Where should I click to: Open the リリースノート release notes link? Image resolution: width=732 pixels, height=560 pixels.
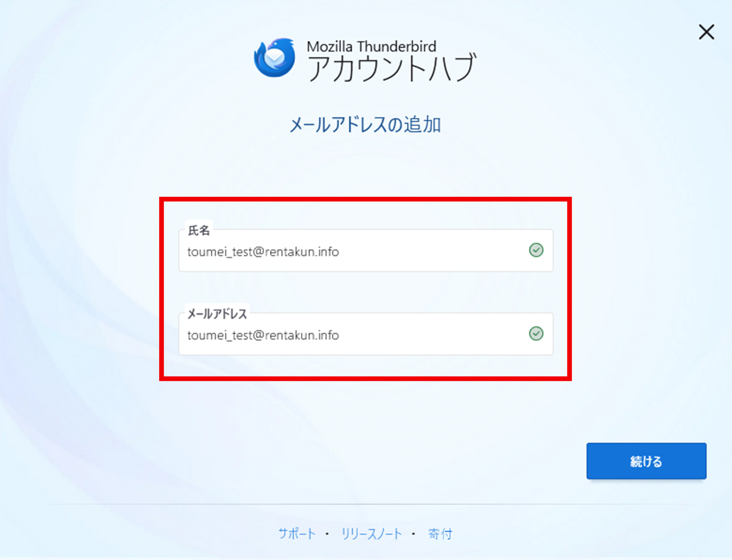tap(371, 534)
